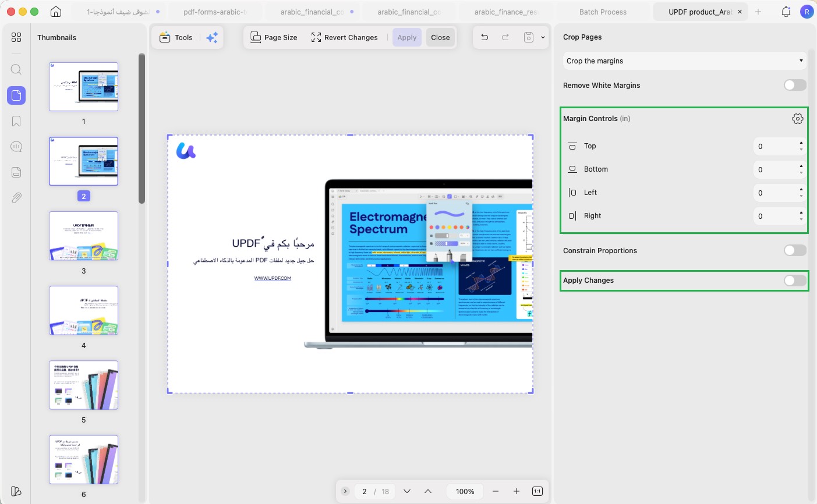Increase the Top margin stepper
817x504 pixels.
point(801,143)
